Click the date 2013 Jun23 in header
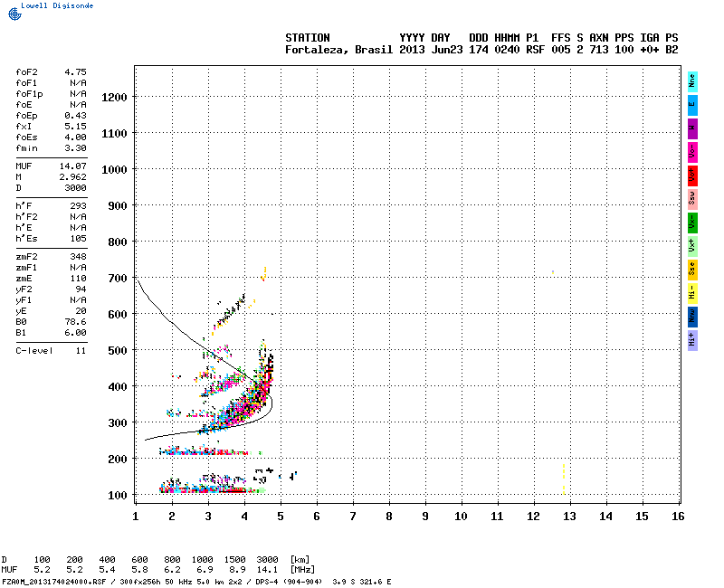Viewport: 724px width, 588px height. (x=431, y=50)
